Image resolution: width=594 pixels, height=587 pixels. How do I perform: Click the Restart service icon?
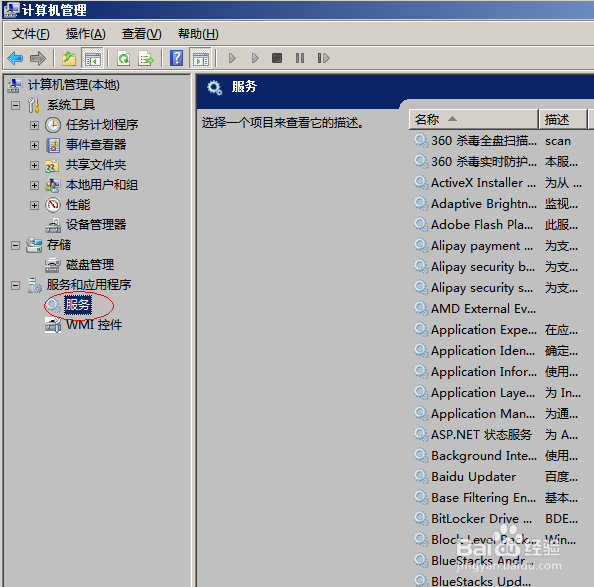(x=323, y=58)
